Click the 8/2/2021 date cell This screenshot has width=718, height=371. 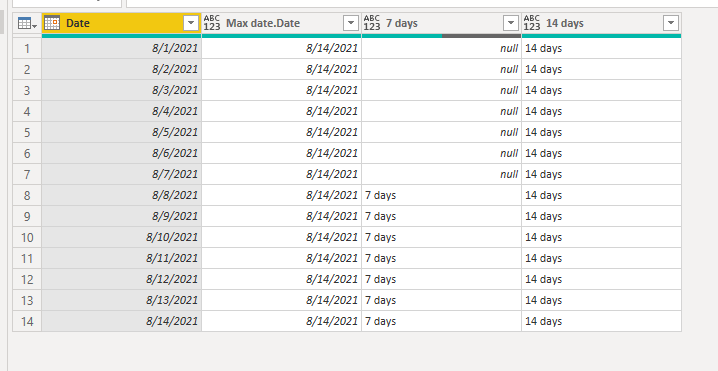coord(121,69)
